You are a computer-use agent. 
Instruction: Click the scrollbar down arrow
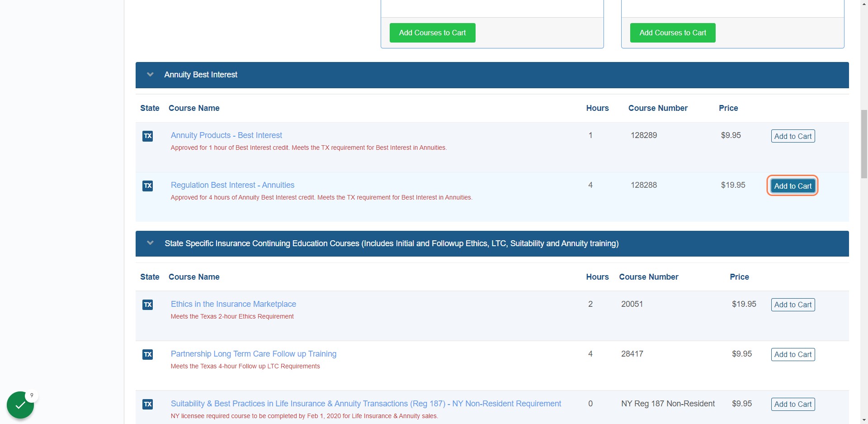pyautogui.click(x=864, y=420)
